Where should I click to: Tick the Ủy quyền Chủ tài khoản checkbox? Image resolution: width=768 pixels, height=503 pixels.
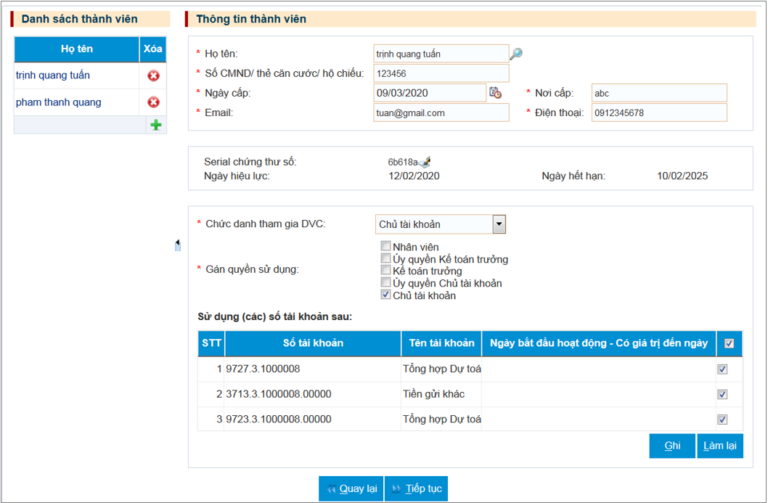point(386,282)
